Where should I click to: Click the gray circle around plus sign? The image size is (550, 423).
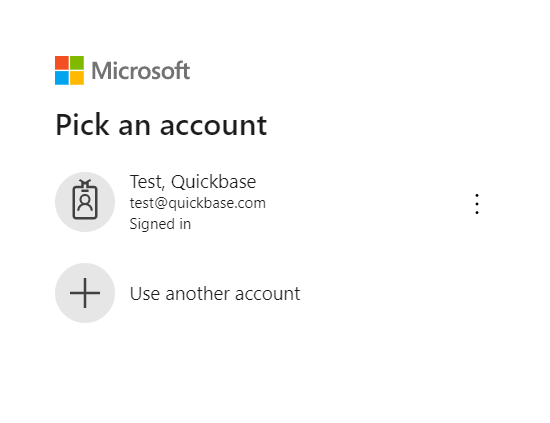(x=85, y=293)
